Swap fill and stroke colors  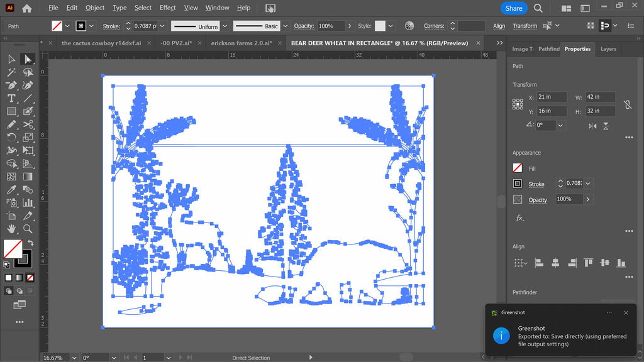point(30,243)
